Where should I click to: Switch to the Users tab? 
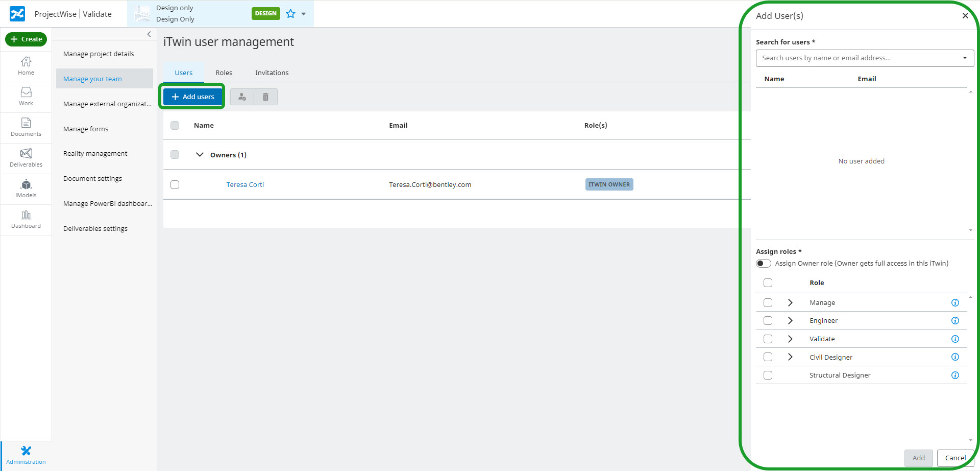tap(184, 73)
